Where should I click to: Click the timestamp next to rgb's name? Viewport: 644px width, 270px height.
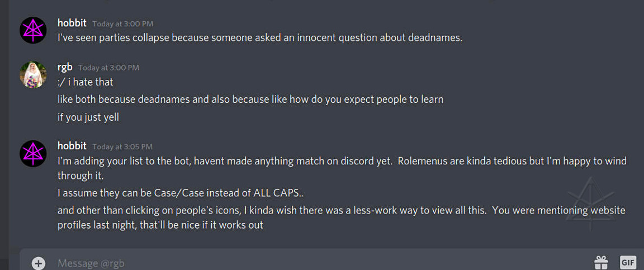click(108, 68)
